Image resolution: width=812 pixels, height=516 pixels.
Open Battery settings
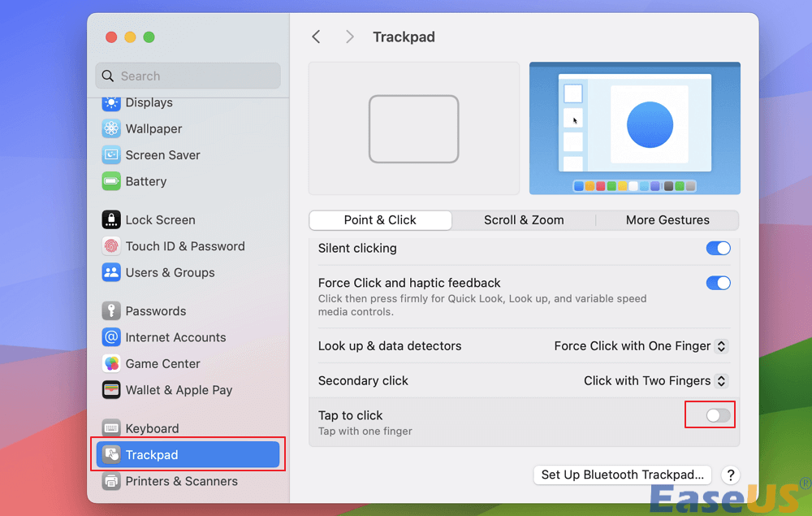click(x=146, y=180)
